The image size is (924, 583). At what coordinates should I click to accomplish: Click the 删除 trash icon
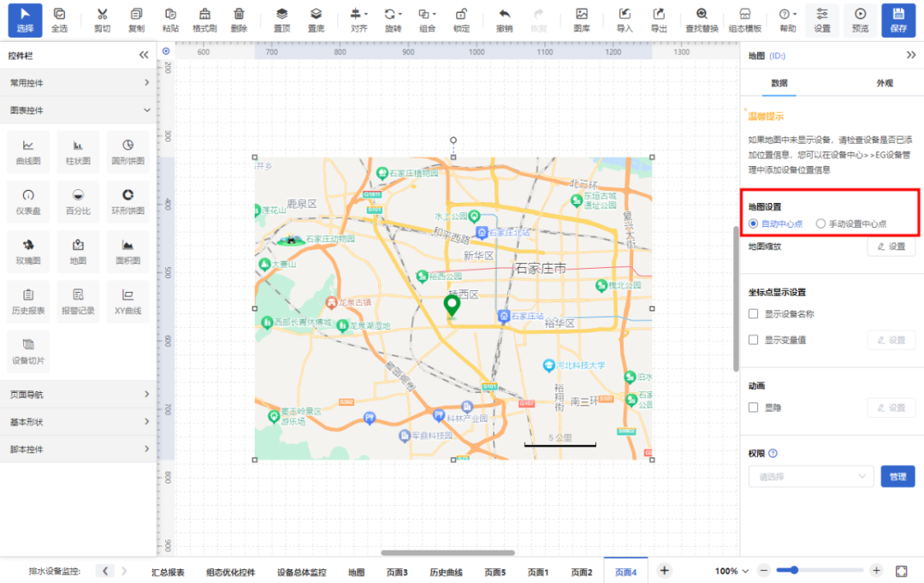click(239, 20)
